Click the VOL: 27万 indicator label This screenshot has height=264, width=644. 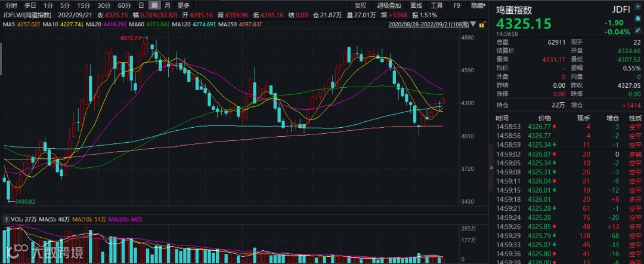[23, 219]
